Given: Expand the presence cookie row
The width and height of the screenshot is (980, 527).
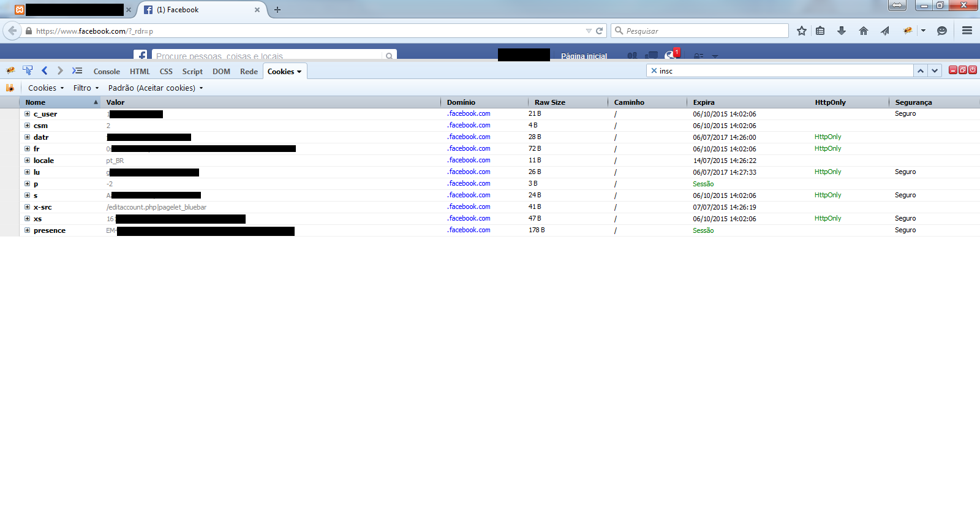Looking at the screenshot, I should point(27,230).
